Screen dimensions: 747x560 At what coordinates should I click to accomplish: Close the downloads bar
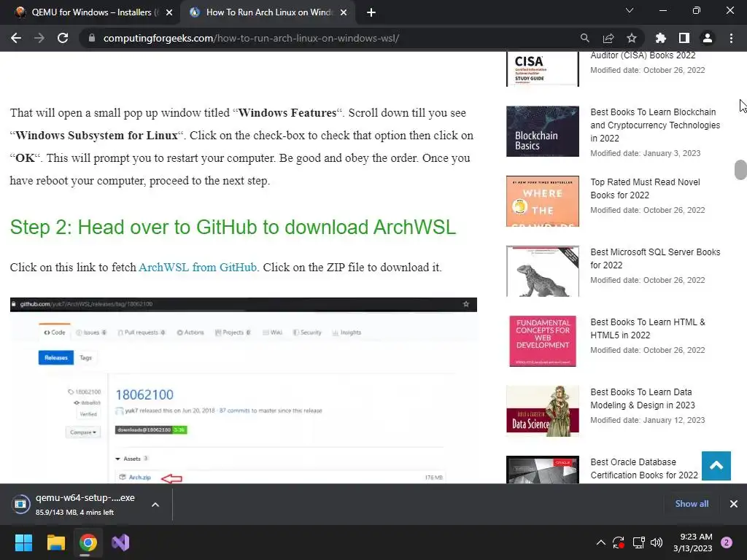(x=734, y=504)
